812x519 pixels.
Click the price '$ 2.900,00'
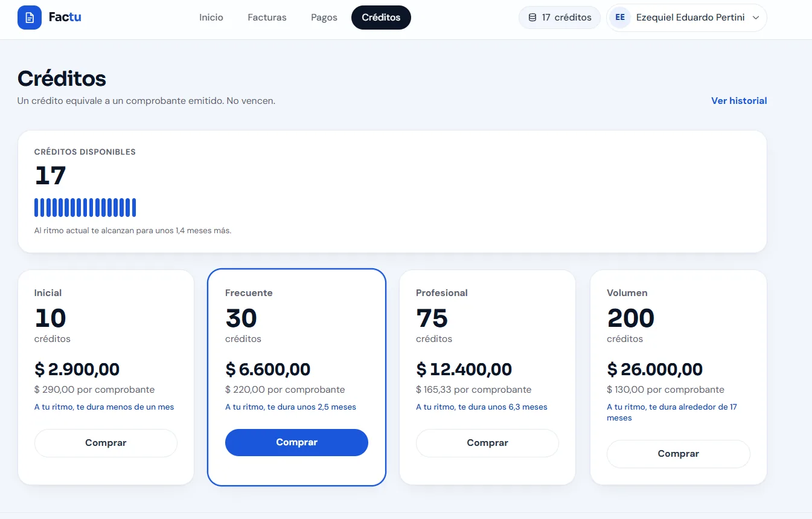[x=77, y=369]
